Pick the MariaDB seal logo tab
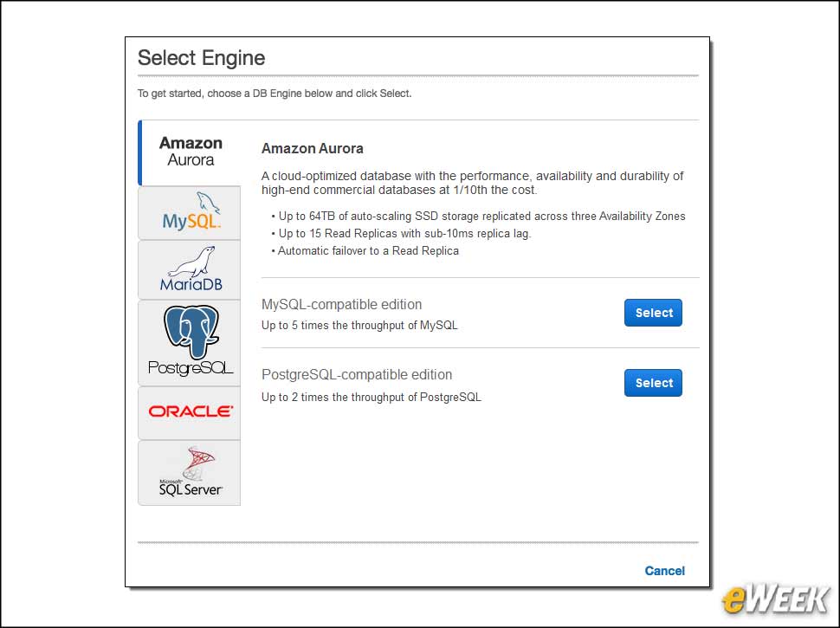 [190, 269]
